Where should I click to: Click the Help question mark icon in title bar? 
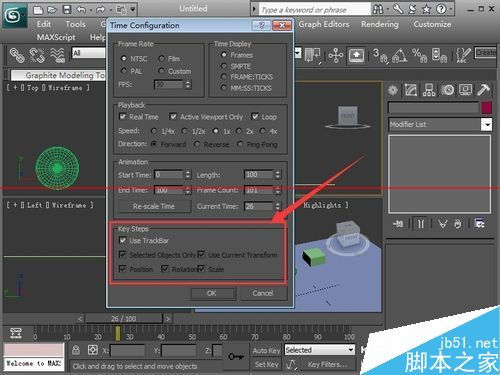tap(441, 9)
